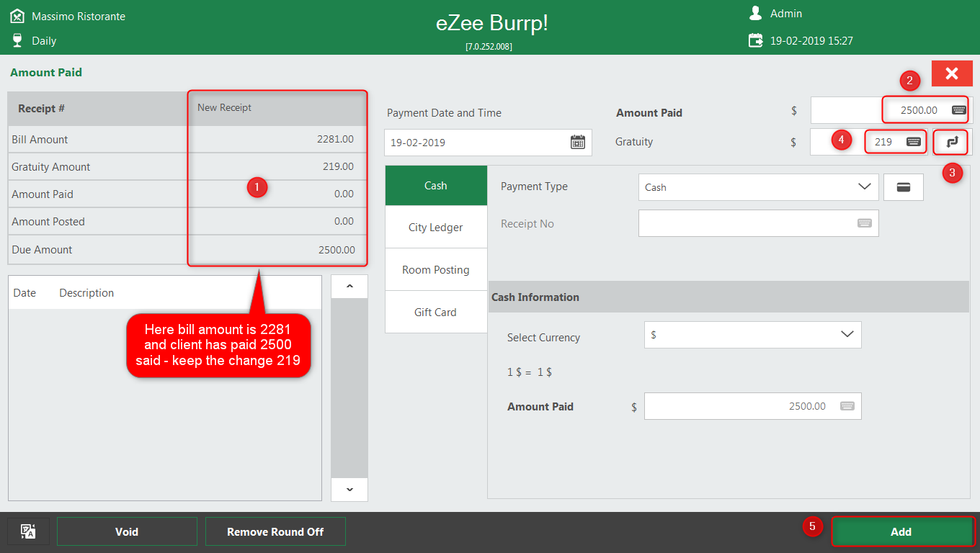Image resolution: width=980 pixels, height=553 pixels.
Task: Open the on-screen keyboard for top Amount Paid
Action: (959, 110)
